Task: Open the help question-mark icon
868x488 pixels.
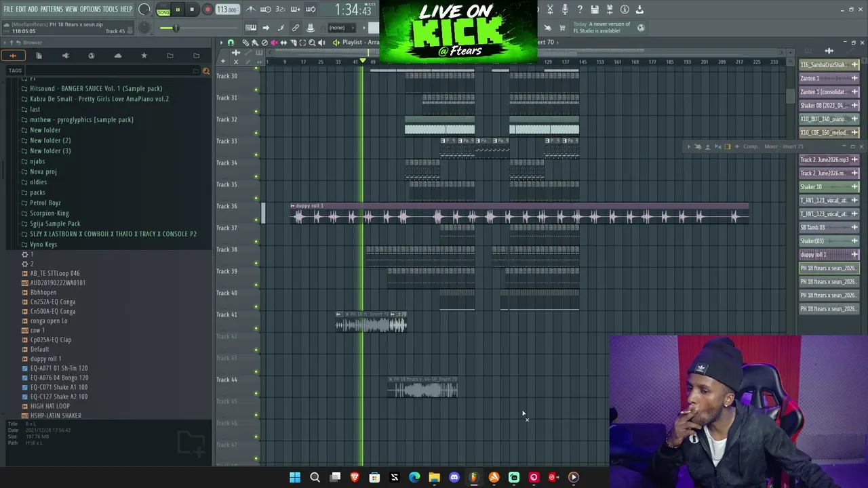Action: 580,9
